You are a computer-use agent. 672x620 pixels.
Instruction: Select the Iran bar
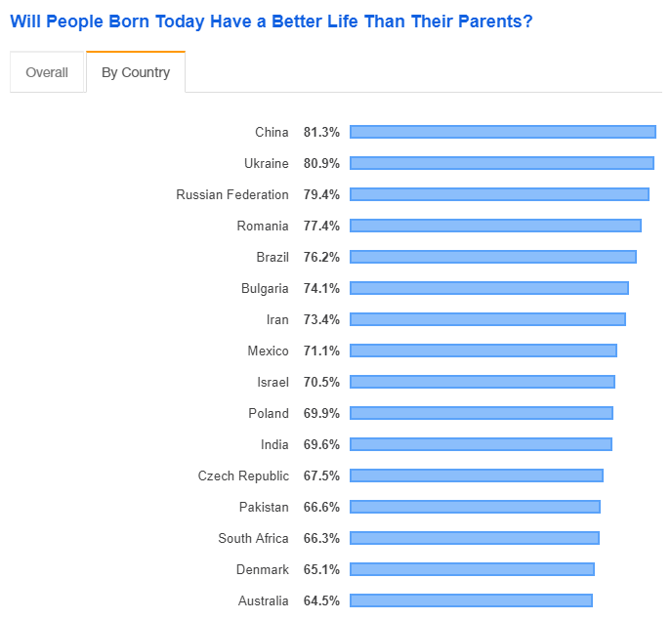(x=487, y=319)
